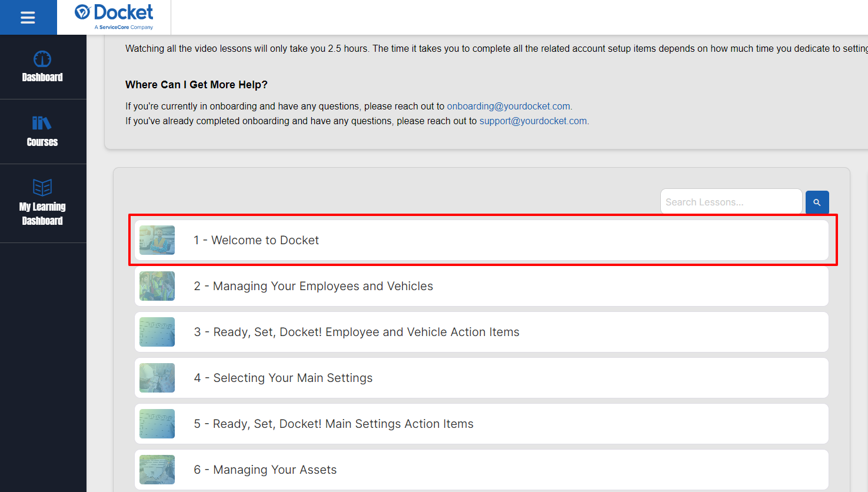
Task: Open Dashboard from the sidebar
Action: click(42, 67)
